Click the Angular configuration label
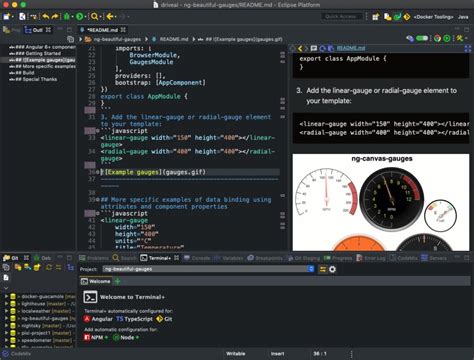Screen dimensions: 474x360 click(x=98, y=319)
